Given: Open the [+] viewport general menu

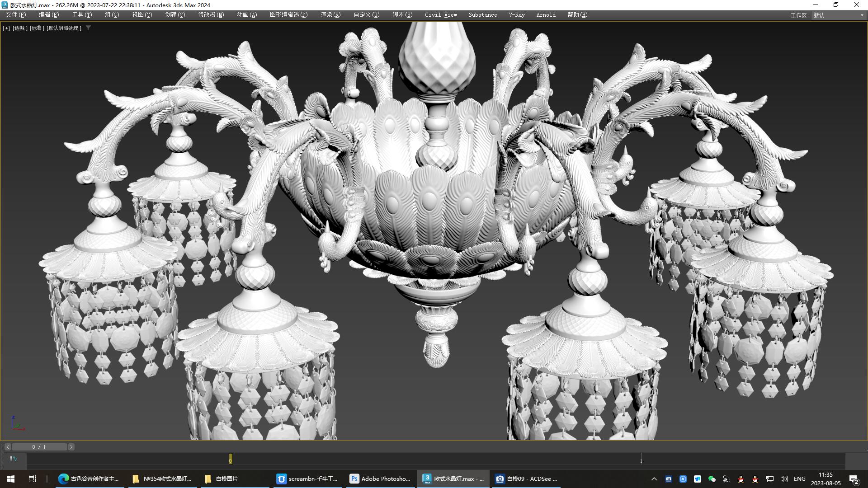Looking at the screenshot, I should point(6,28).
